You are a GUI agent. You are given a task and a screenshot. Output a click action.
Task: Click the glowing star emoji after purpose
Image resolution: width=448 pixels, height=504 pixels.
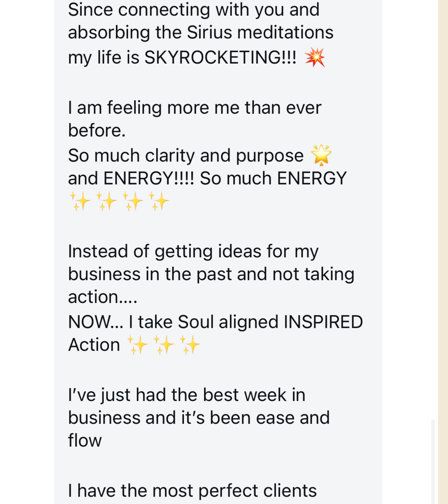[321, 155]
